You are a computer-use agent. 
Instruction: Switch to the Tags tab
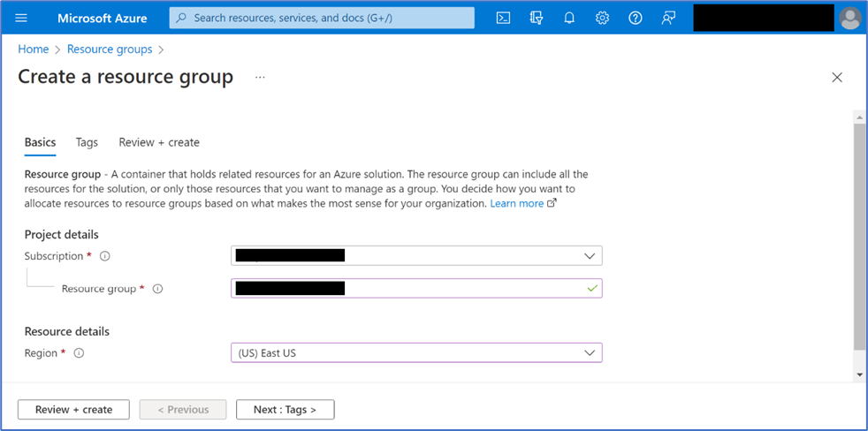(87, 143)
